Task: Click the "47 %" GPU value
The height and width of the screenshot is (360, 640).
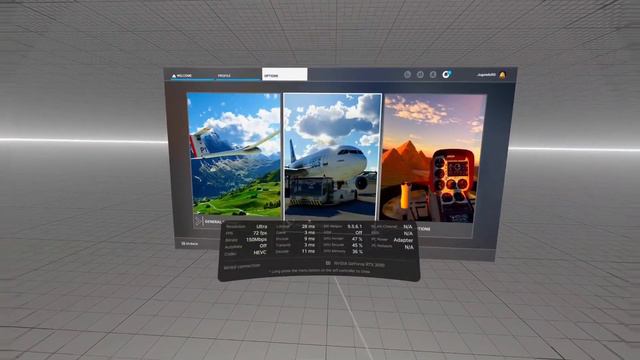Action: pyautogui.click(x=357, y=239)
